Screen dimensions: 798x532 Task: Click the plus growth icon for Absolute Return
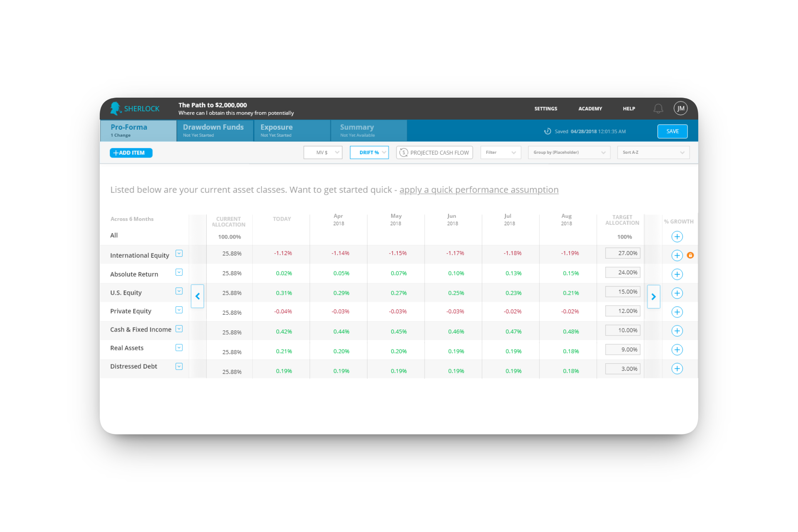pos(677,274)
